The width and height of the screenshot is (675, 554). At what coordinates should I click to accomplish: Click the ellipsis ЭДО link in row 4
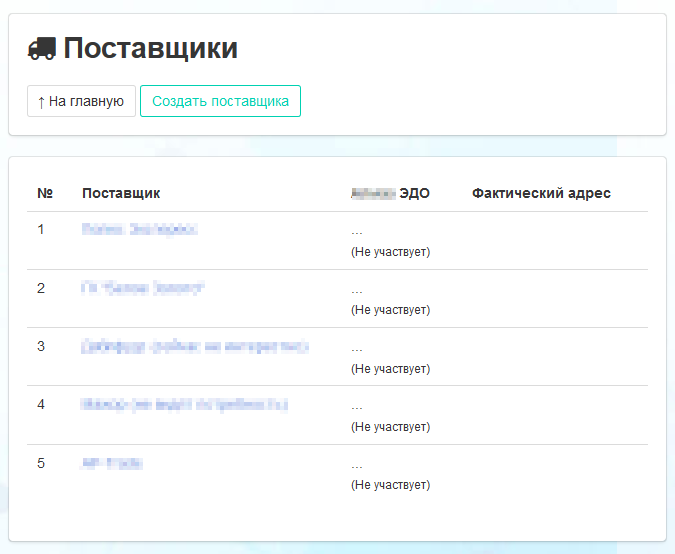tap(357, 406)
